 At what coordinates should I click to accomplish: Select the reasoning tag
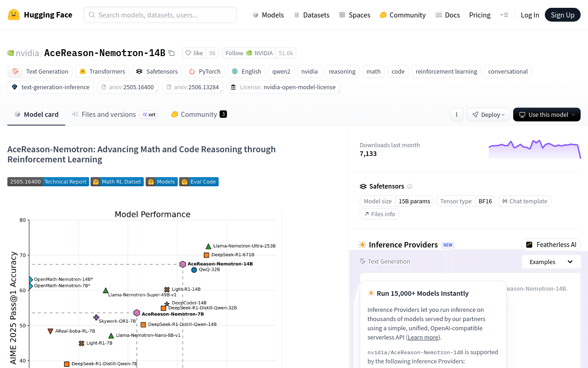pos(342,71)
